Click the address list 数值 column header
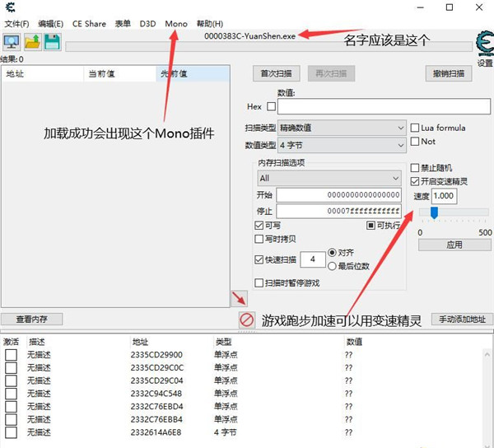 [354, 342]
